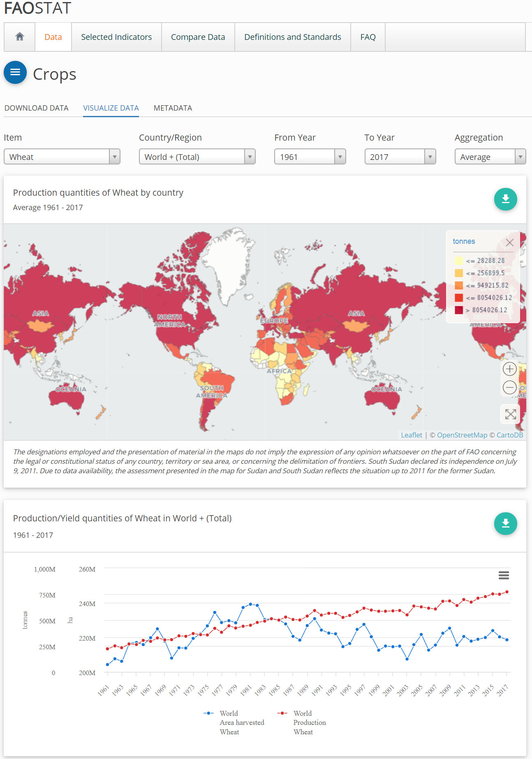Viewport: 532px width, 759px height.
Task: Click the darkest red legend swatch
Action: (x=459, y=310)
